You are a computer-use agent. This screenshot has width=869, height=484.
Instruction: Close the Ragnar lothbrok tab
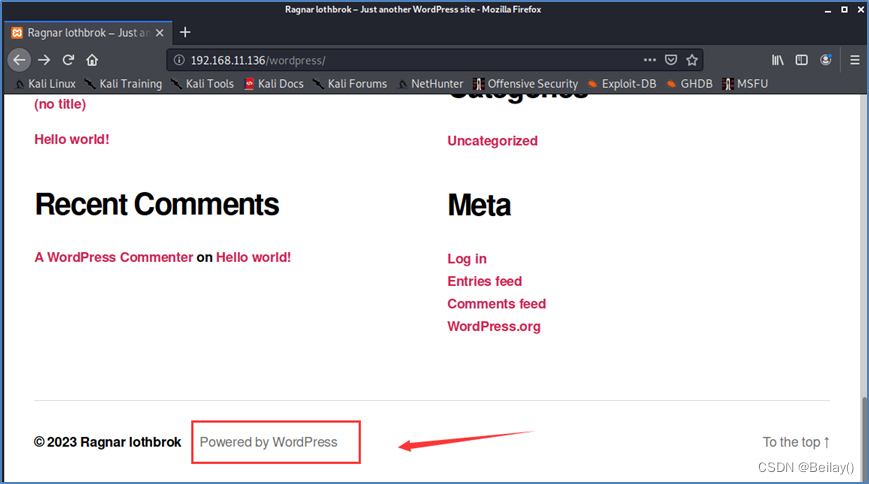(x=160, y=33)
